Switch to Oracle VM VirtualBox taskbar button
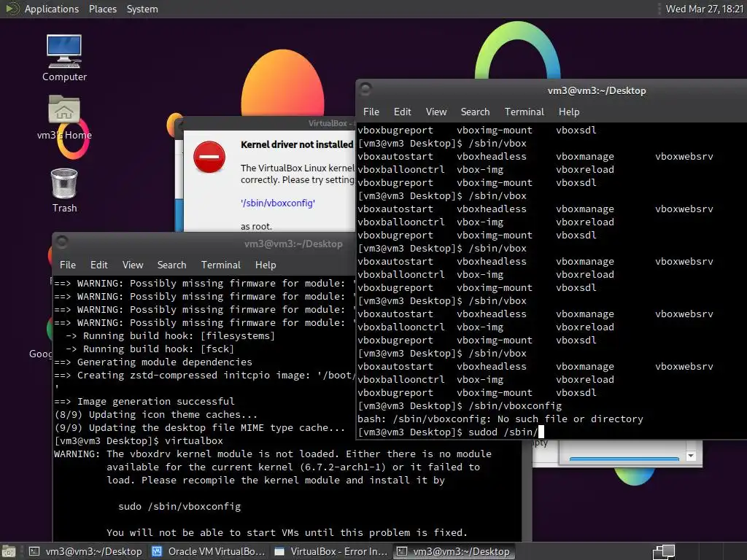 209,551
